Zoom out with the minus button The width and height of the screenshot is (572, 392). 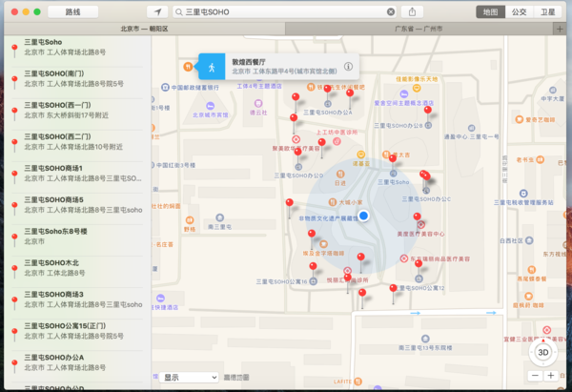(535, 376)
